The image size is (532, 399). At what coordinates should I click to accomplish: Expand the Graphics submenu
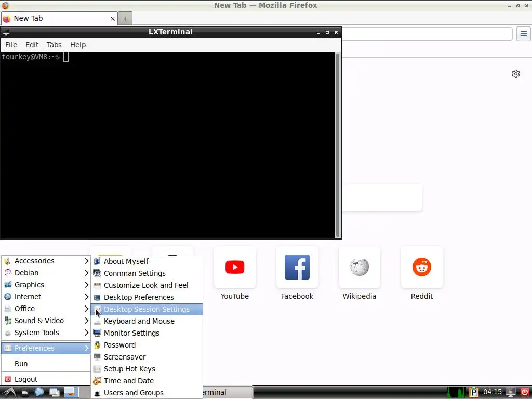[46, 285]
